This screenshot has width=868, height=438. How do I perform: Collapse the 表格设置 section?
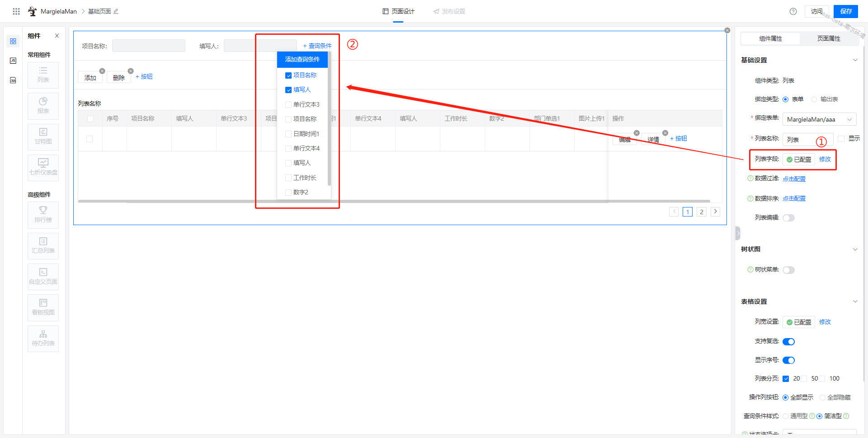click(x=855, y=301)
